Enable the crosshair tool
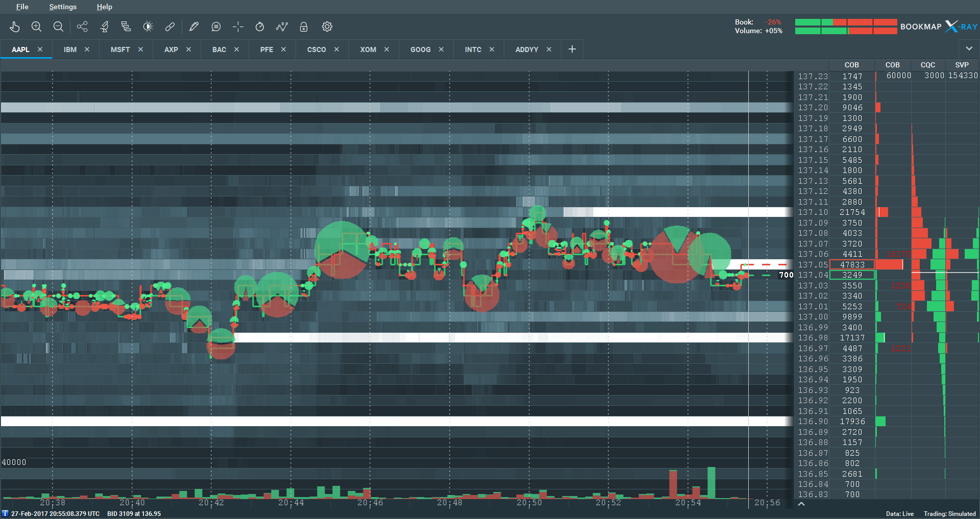Screen dimensions: 980x519 [238, 27]
